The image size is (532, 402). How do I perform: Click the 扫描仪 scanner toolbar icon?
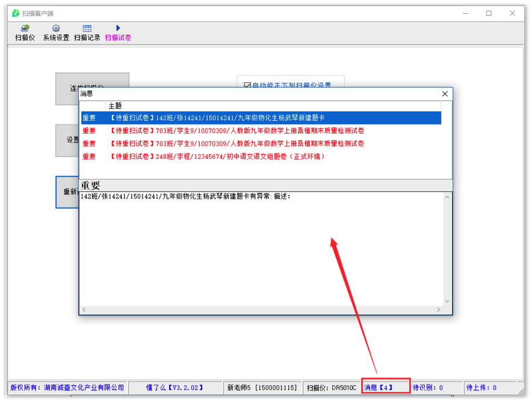[25, 29]
